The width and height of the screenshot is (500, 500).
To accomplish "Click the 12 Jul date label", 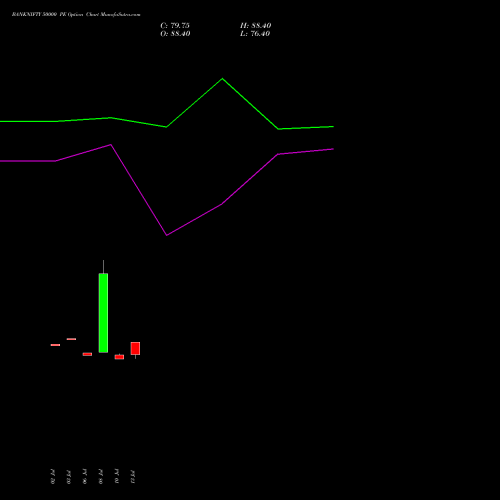I will pyautogui.click(x=133, y=477).
